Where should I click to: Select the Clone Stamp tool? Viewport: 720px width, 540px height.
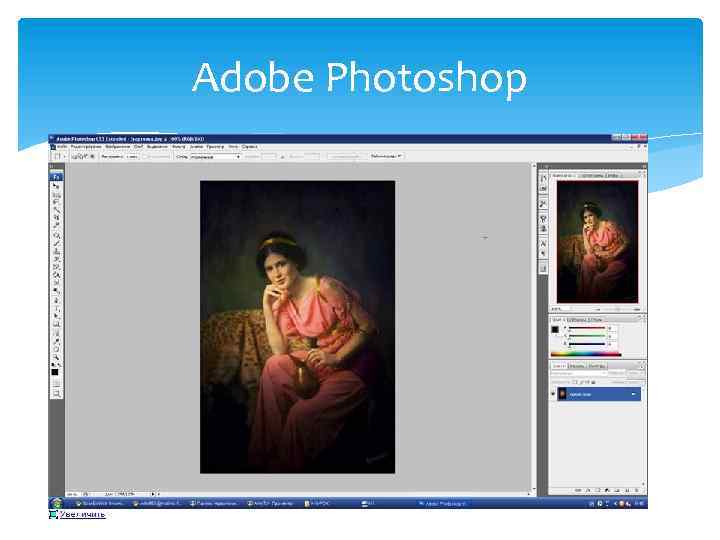pos(56,251)
